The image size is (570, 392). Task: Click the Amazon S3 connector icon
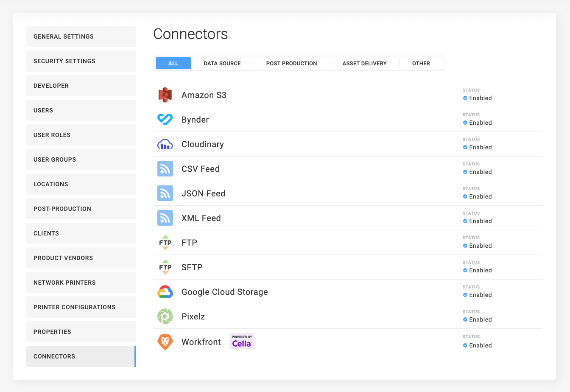[165, 95]
